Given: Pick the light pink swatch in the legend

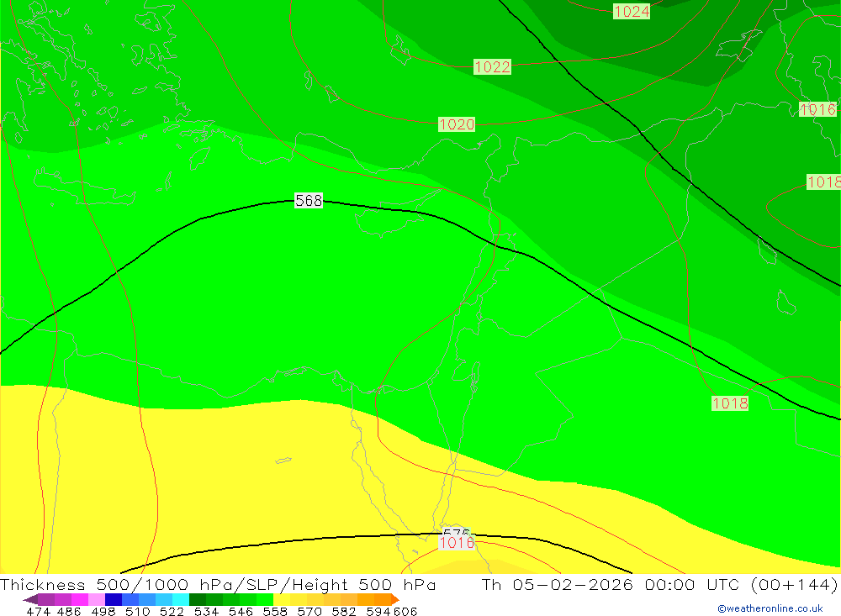Looking at the screenshot, I should coord(97,599).
